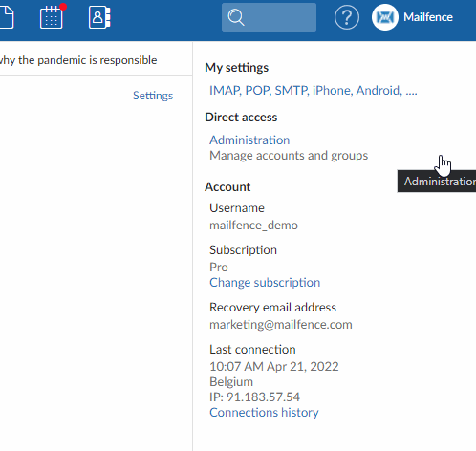This screenshot has height=451, width=476.
Task: Open the Settings link in left pane
Action: point(153,96)
